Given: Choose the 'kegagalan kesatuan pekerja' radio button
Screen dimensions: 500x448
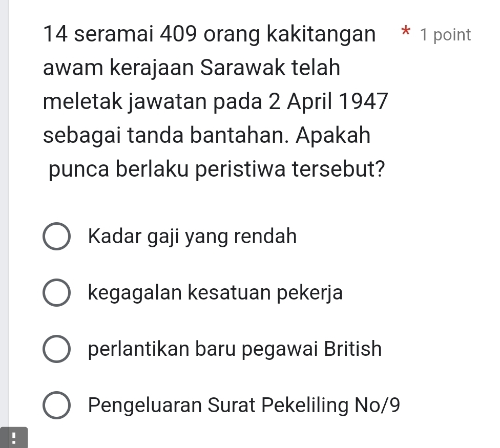Looking at the screenshot, I should tap(56, 293).
